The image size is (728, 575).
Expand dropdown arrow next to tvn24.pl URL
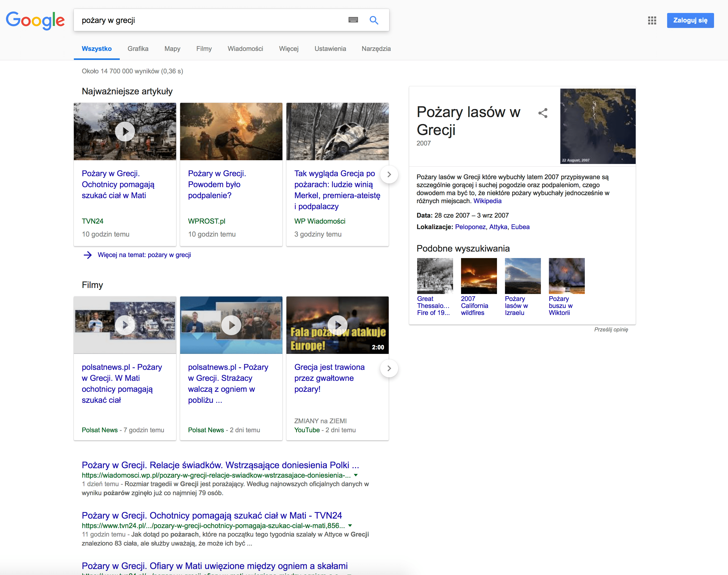point(350,526)
